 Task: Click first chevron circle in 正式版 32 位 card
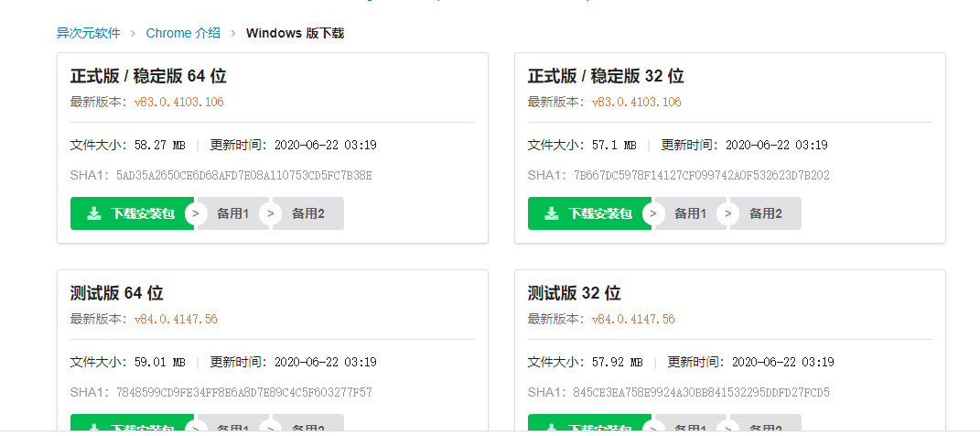(653, 214)
